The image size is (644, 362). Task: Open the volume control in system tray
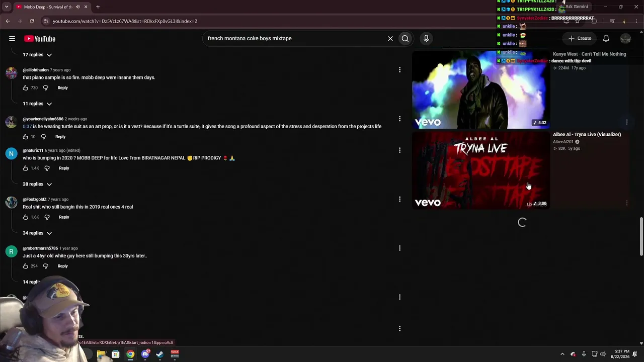[x=603, y=354]
